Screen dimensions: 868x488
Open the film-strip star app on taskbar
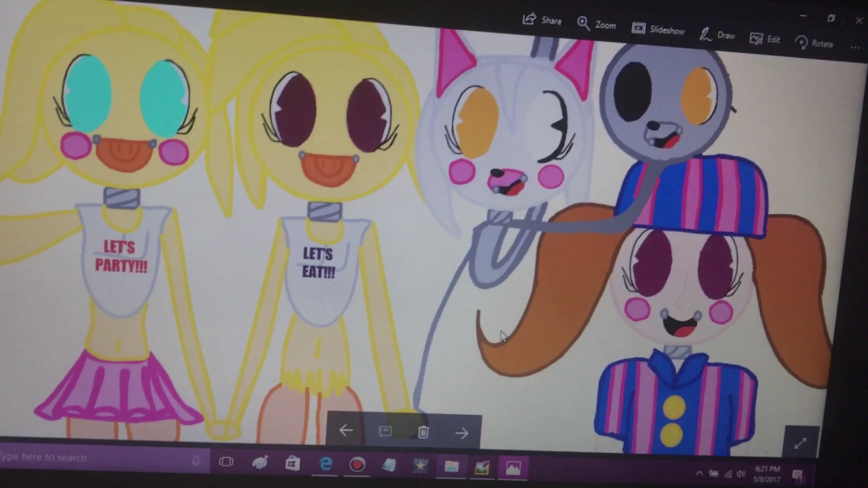[420, 466]
